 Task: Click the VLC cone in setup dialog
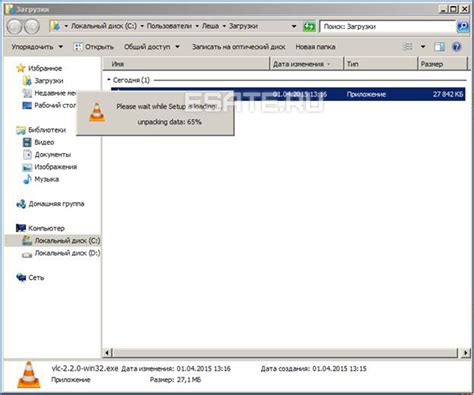[x=97, y=112]
